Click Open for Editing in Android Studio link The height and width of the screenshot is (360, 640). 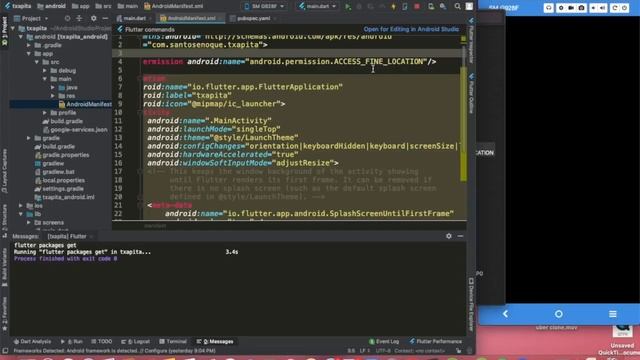[411, 29]
